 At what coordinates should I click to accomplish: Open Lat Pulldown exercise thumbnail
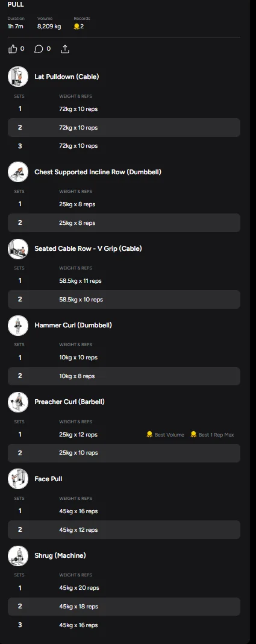click(18, 77)
